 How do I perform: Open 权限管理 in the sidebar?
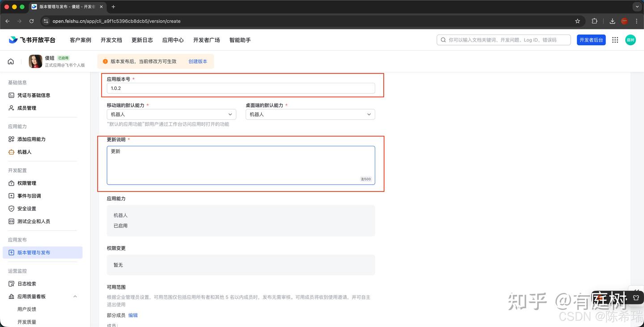coord(26,183)
